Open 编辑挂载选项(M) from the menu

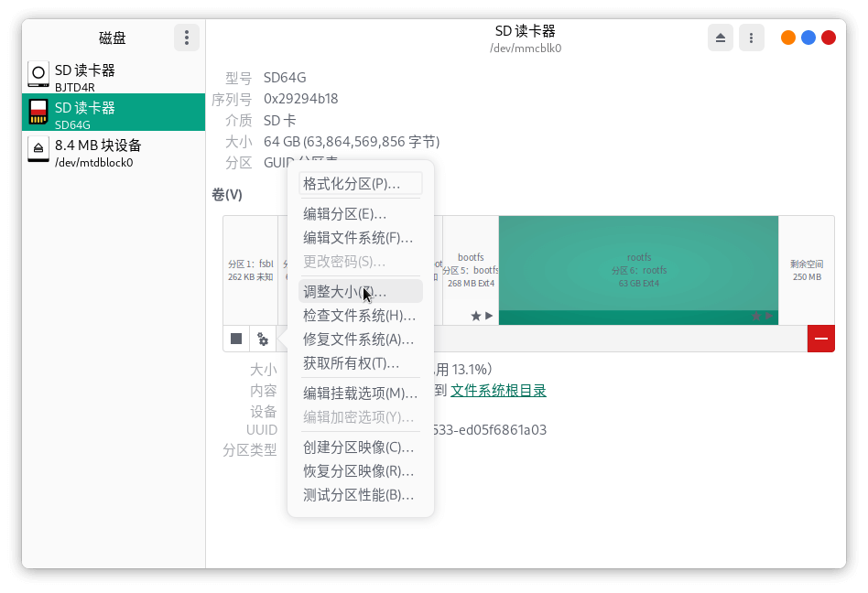360,394
